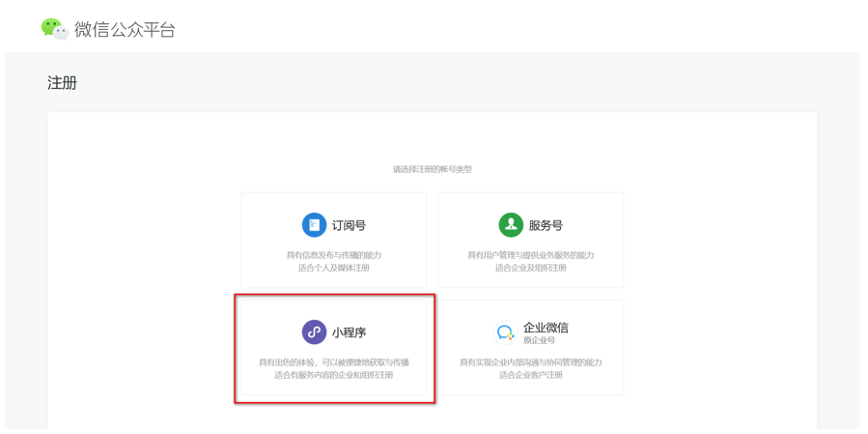Image resolution: width=868 pixels, height=434 pixels.
Task: Click the 微信公众平台 header title
Action: tap(125, 30)
